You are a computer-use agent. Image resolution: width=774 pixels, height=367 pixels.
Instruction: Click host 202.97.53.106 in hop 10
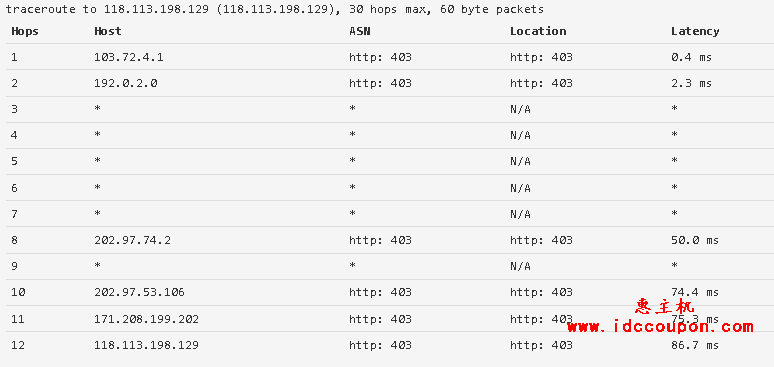pyautogui.click(x=139, y=292)
